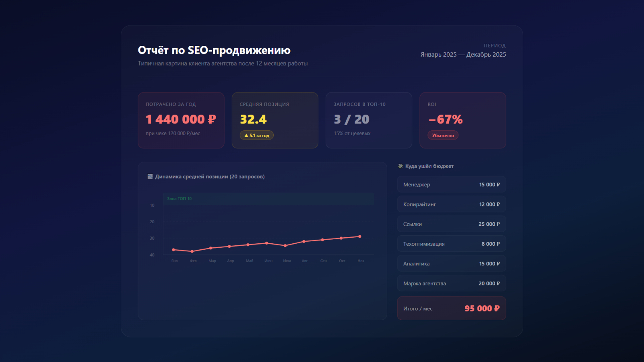Click the note "при чеке 120 000 ₽/мес"
This screenshot has width=644, height=362.
(x=173, y=134)
